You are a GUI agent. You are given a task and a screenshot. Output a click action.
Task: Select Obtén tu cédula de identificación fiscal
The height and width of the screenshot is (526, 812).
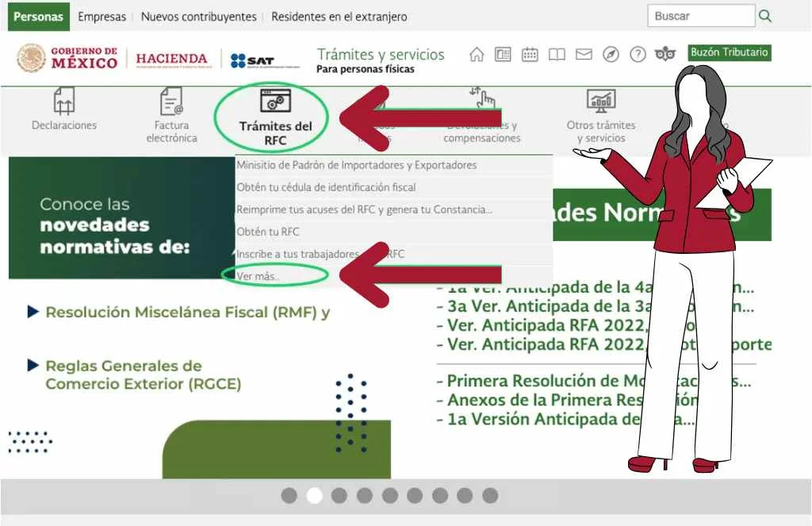393,187
